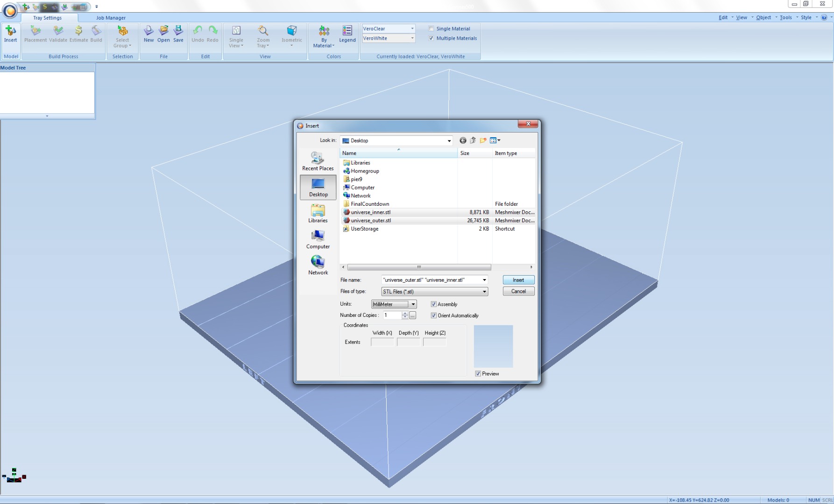Create a new folder in dialog
Image resolution: width=834 pixels, height=504 pixels.
point(483,140)
